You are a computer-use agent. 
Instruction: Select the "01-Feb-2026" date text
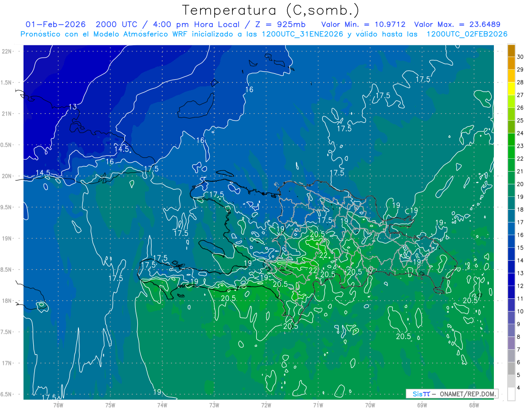click(56, 24)
